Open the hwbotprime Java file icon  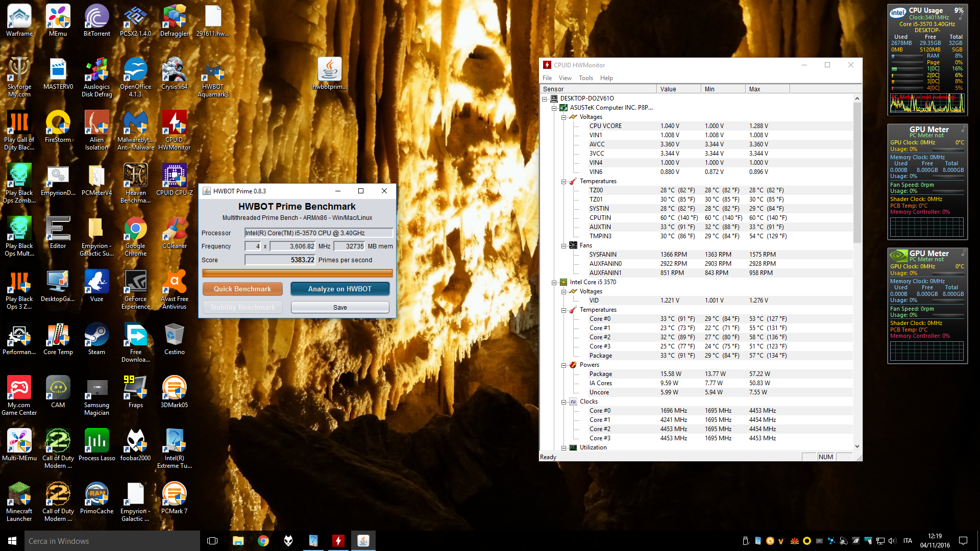coord(330,74)
